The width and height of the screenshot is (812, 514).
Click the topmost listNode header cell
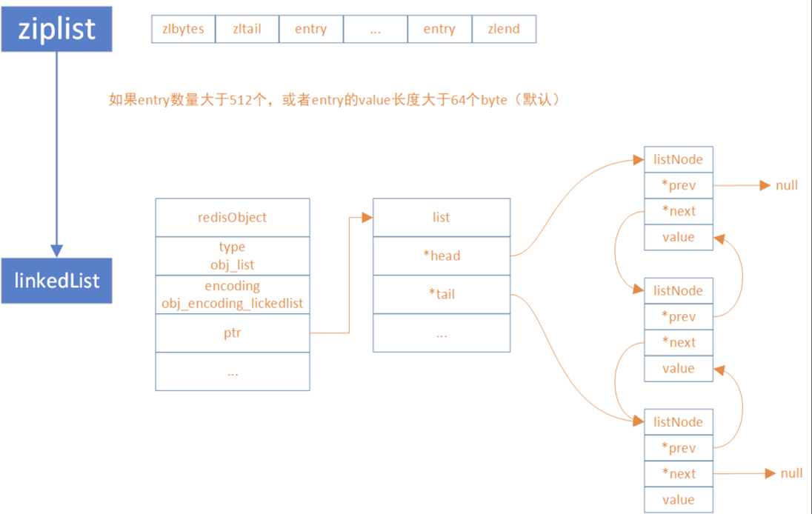(678, 159)
